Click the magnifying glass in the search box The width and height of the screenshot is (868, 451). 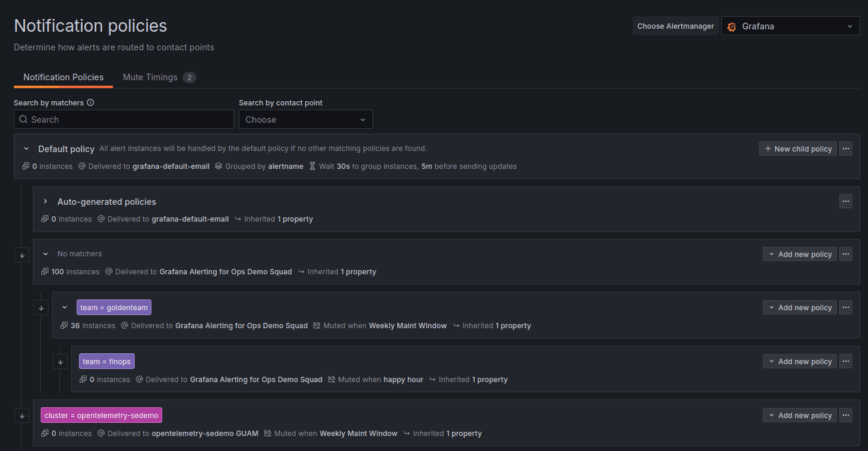[23, 119]
